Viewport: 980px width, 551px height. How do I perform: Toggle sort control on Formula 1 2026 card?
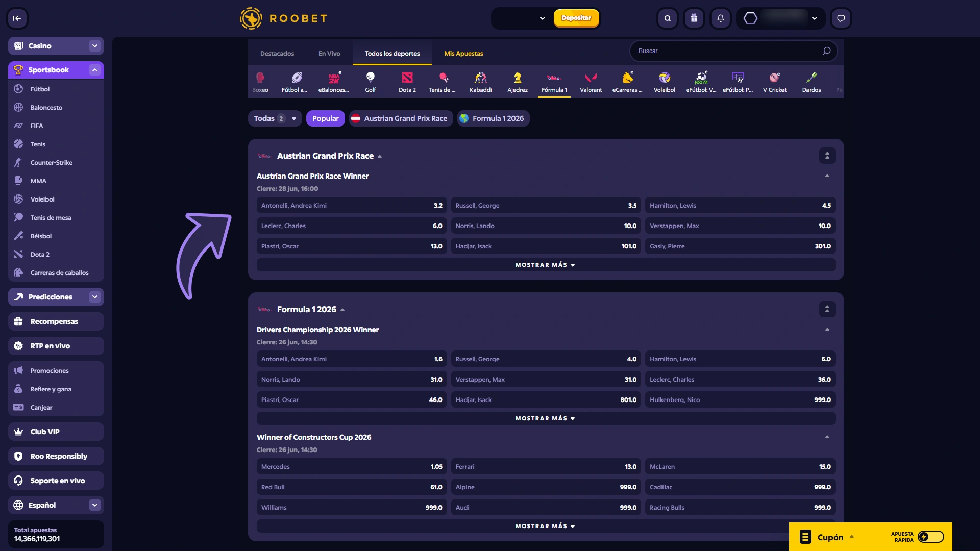(x=827, y=309)
